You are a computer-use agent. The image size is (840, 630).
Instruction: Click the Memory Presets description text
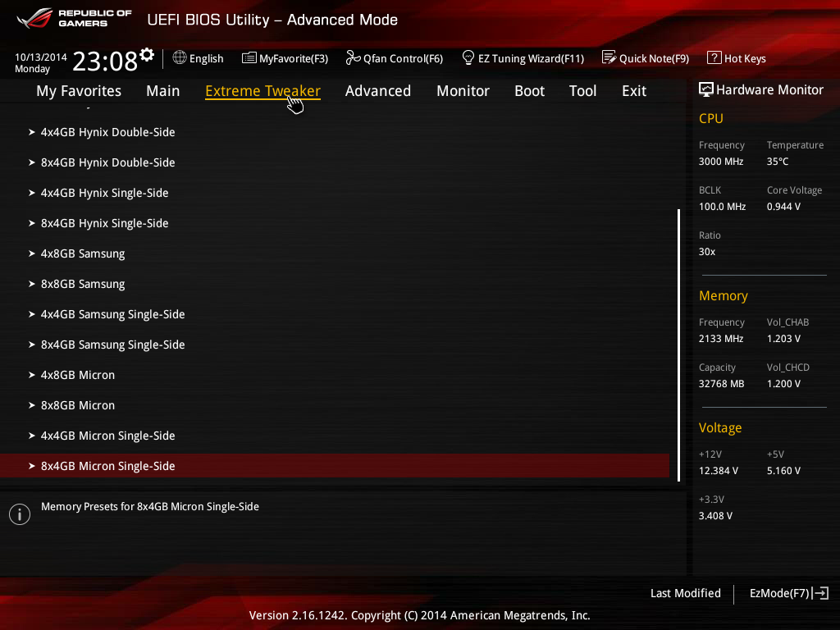(x=150, y=506)
